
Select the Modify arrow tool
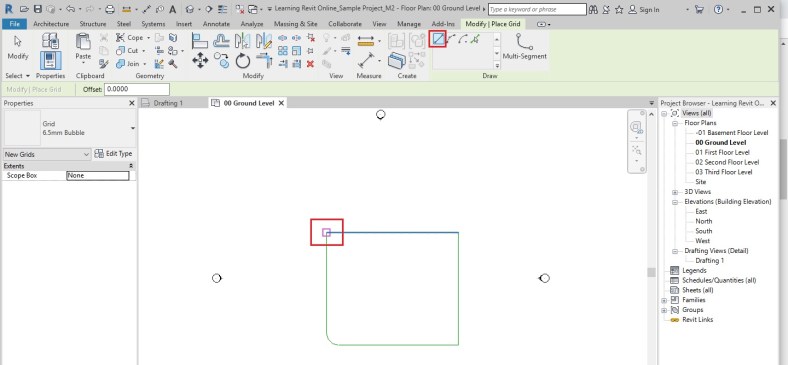click(x=18, y=46)
